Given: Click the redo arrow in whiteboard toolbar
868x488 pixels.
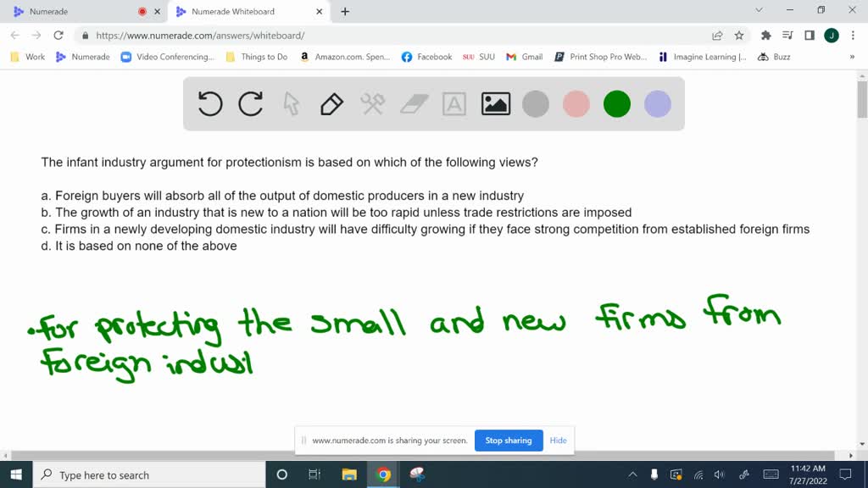Looking at the screenshot, I should pos(251,104).
